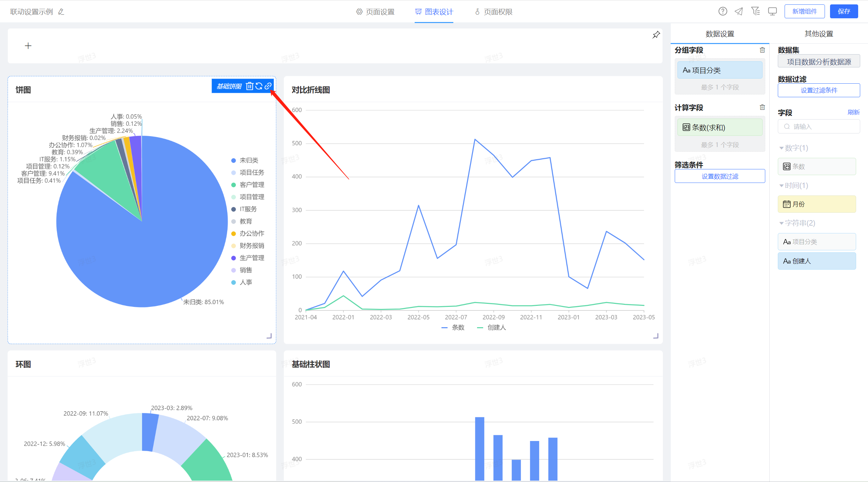This screenshot has width=868, height=482.
Task: Click the 未归类: 85.01% pie label
Action: coord(203,302)
